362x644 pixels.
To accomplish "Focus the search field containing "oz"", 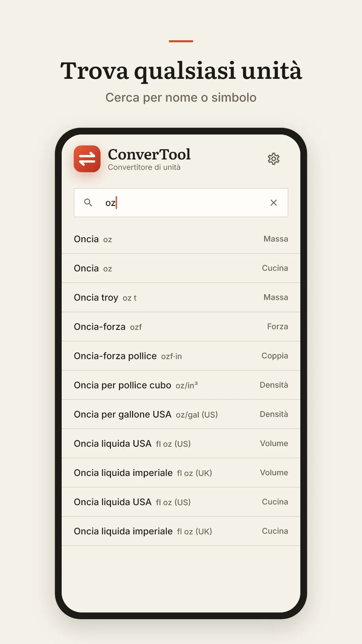I will [x=181, y=203].
